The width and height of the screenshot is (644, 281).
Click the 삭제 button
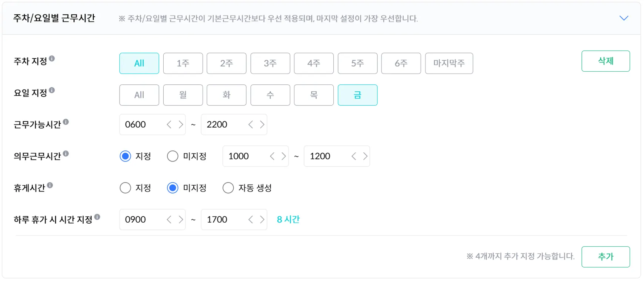pos(605,61)
